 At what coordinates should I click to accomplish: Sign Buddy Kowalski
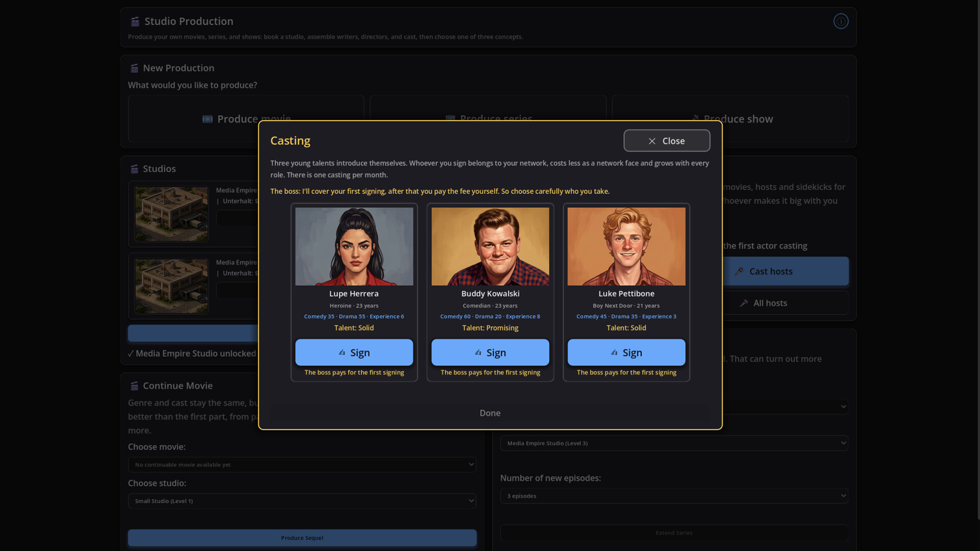490,353
